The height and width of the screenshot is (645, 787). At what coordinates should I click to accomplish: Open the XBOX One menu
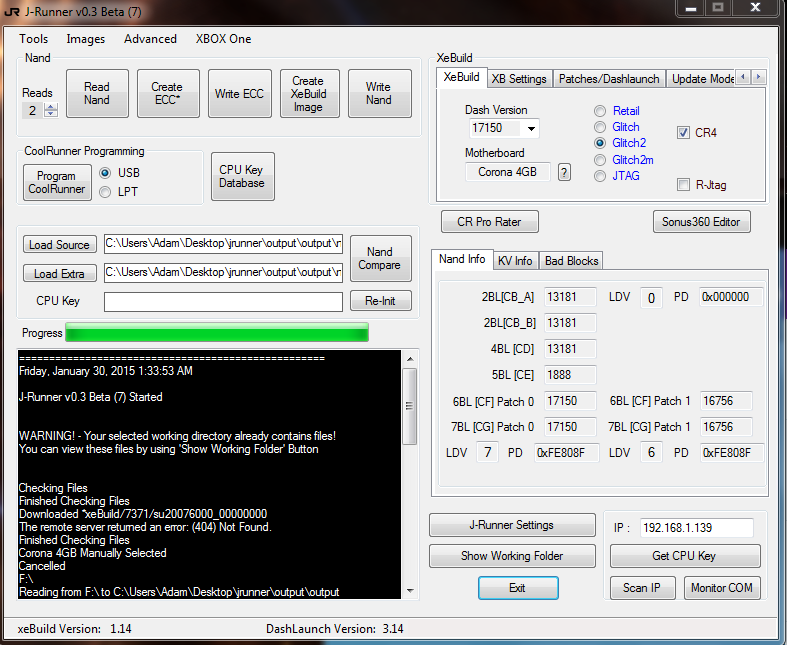tap(223, 39)
